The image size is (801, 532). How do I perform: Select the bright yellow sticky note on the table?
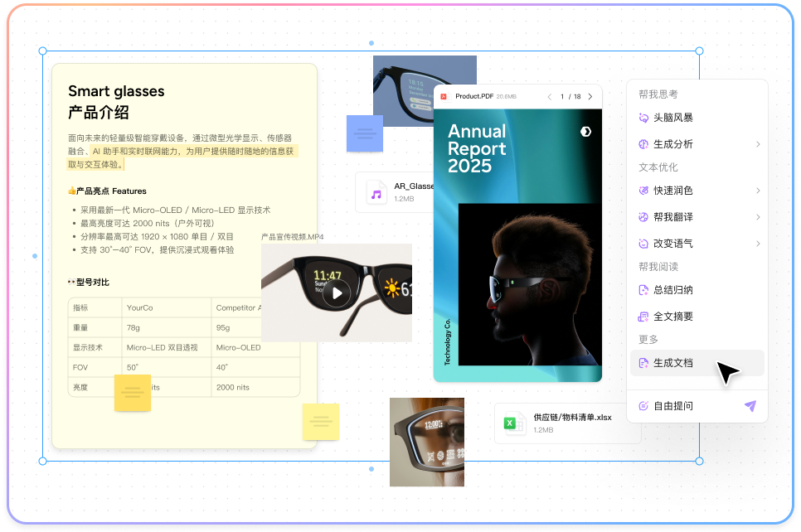[x=133, y=393]
